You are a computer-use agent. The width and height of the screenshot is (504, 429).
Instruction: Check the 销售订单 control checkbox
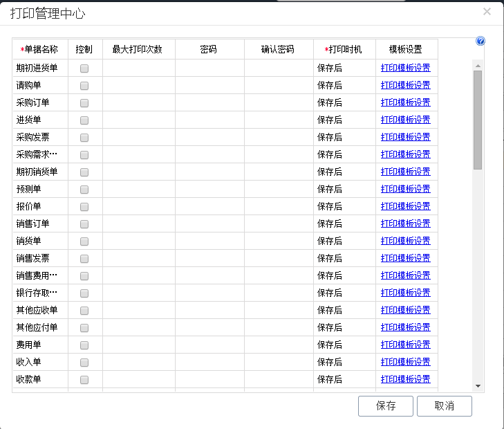click(x=84, y=224)
